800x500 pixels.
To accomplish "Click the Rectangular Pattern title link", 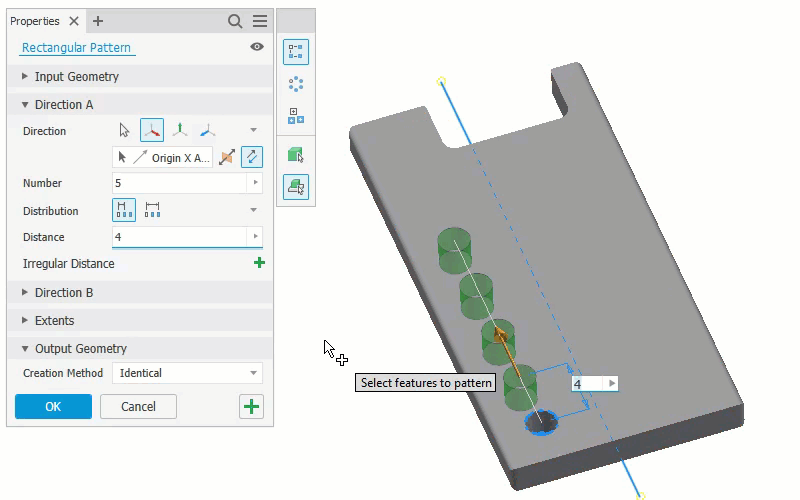I will 76,47.
